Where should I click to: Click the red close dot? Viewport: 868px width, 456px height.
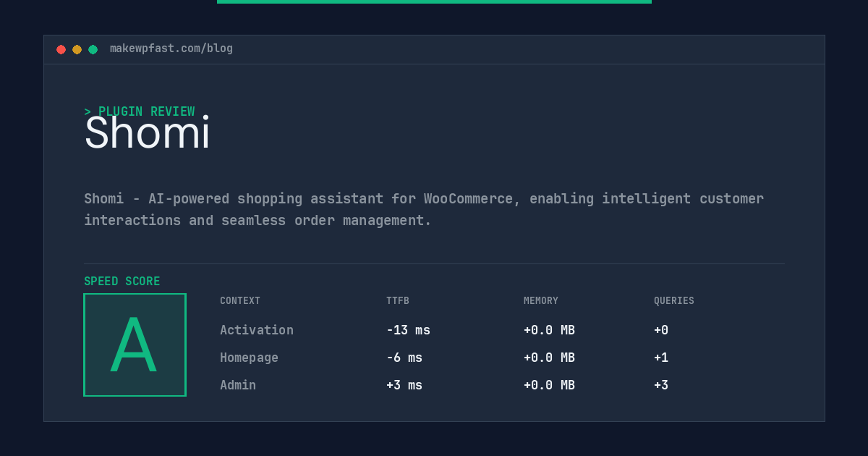click(x=61, y=49)
